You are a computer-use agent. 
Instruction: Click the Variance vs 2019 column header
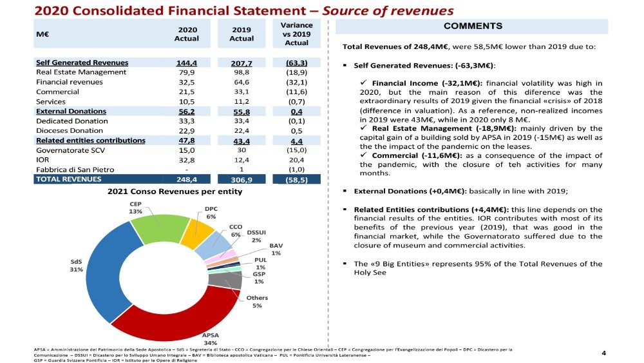pos(296,34)
